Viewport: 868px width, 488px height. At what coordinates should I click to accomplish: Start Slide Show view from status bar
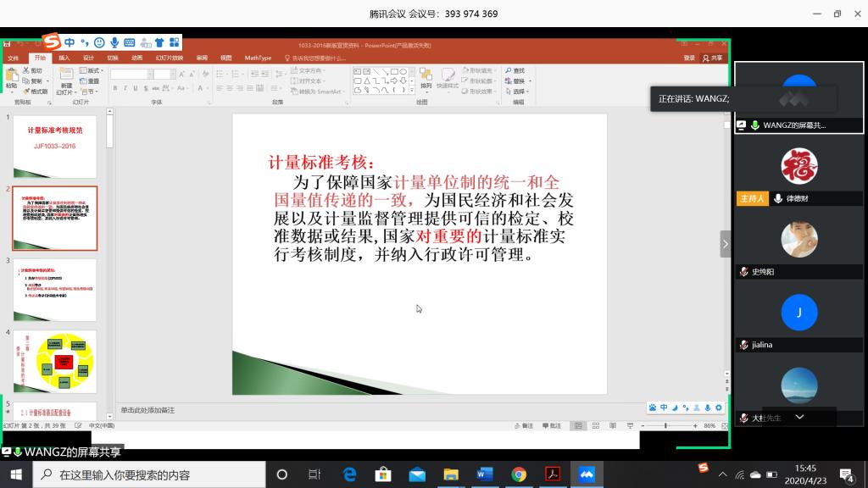[x=630, y=426]
